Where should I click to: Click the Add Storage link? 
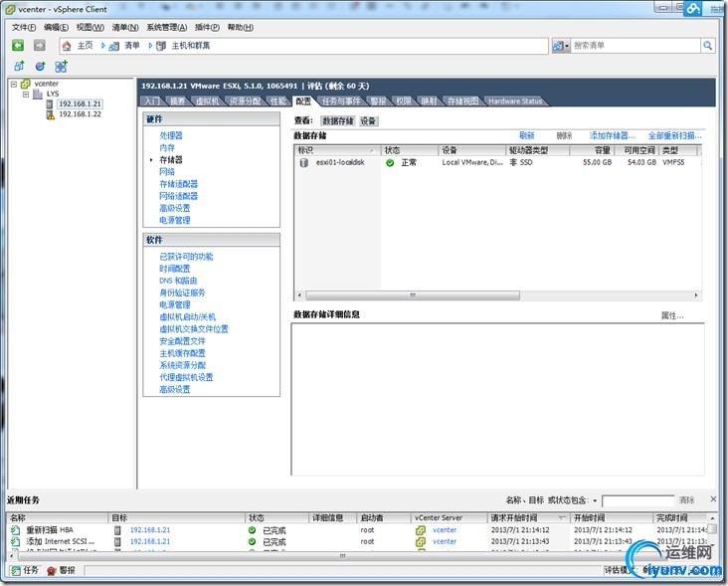point(612,135)
